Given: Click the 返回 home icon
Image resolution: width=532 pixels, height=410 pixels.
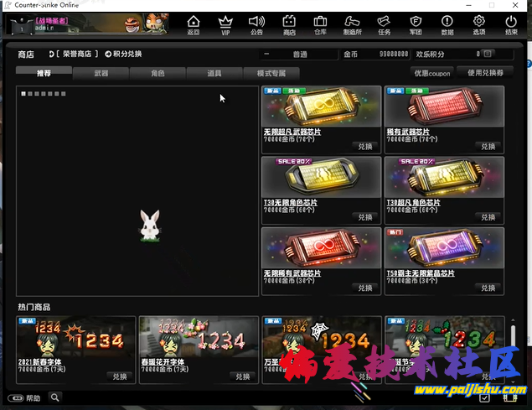Looking at the screenshot, I should coord(194,25).
